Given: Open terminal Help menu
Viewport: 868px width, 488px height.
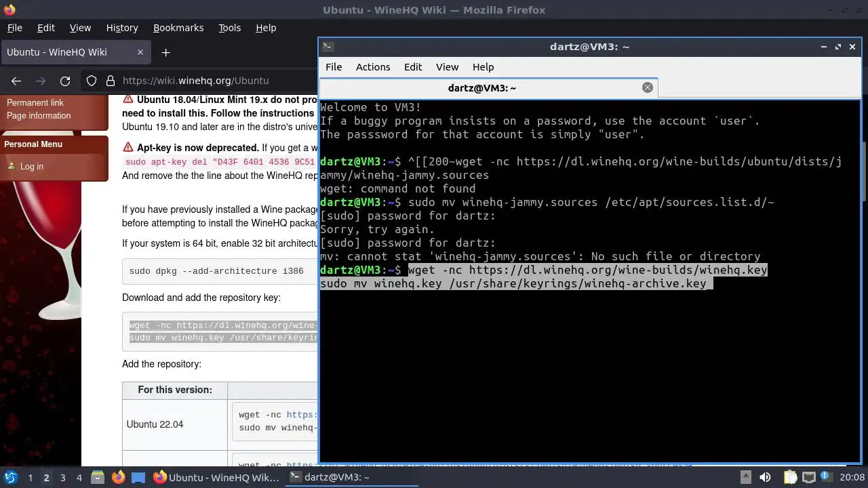Looking at the screenshot, I should (483, 67).
